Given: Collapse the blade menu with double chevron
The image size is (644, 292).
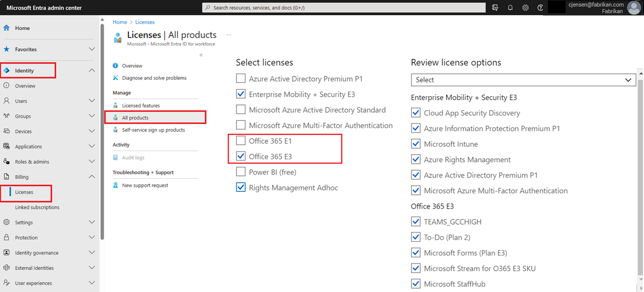Looking at the screenshot, I should pyautogui.click(x=201, y=55).
